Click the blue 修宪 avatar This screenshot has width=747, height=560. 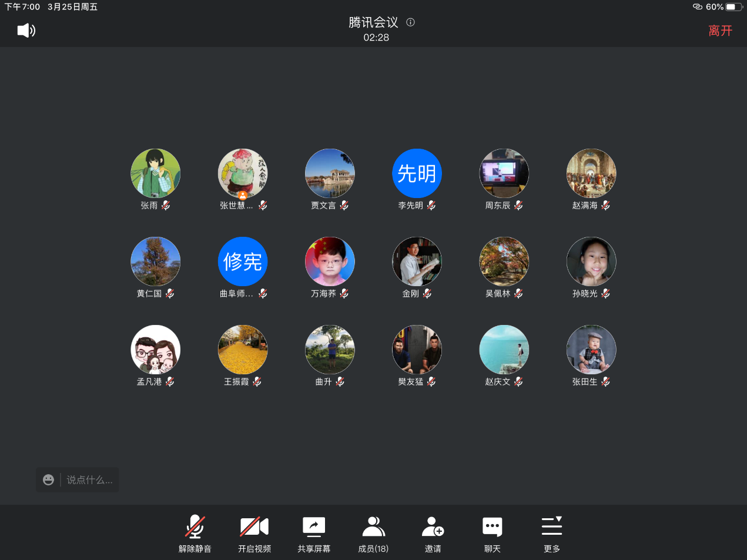click(x=243, y=261)
